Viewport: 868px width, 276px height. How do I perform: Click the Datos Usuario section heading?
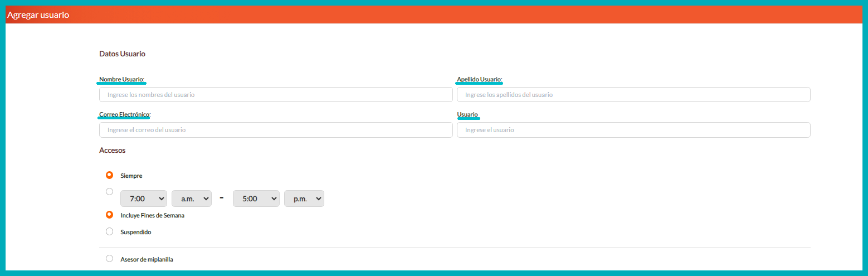[x=122, y=54]
